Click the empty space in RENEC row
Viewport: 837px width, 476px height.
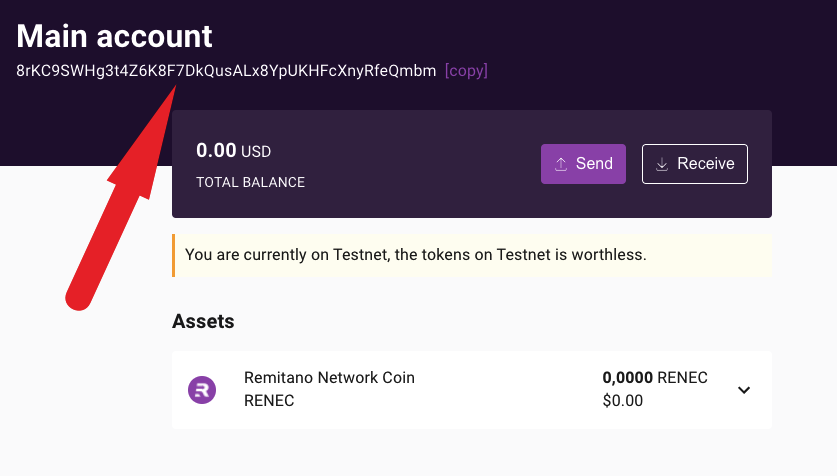point(500,390)
